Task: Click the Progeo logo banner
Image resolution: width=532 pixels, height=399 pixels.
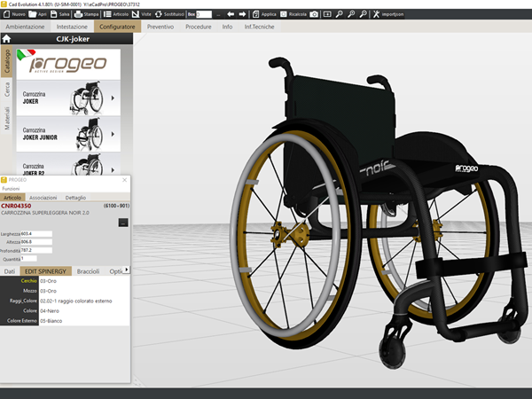Action: pos(68,64)
